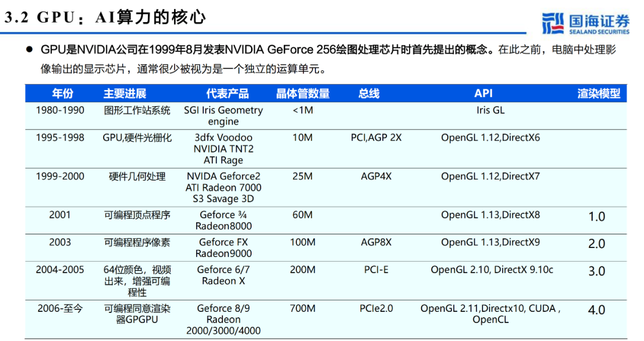Select the render model value "2.0"
Viewport: 644px width, 341px height.
(597, 244)
